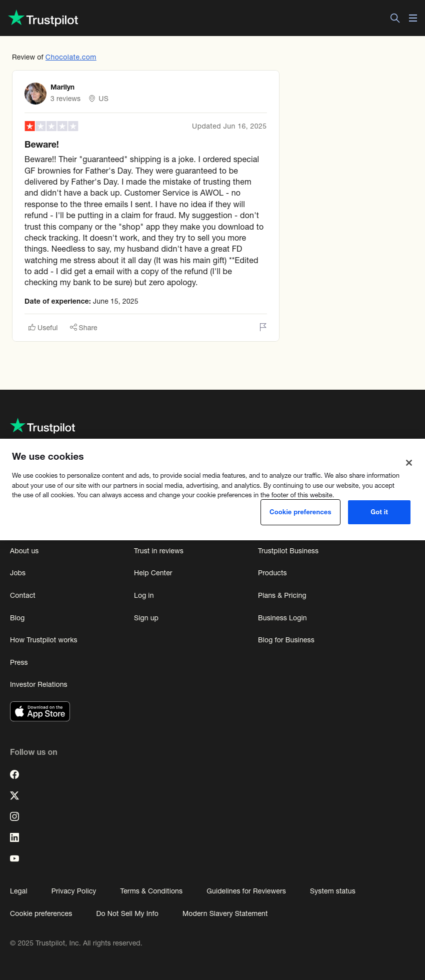Open Trustpilot's YouTube icon
Image resolution: width=425 pixels, height=980 pixels.
click(x=14, y=858)
